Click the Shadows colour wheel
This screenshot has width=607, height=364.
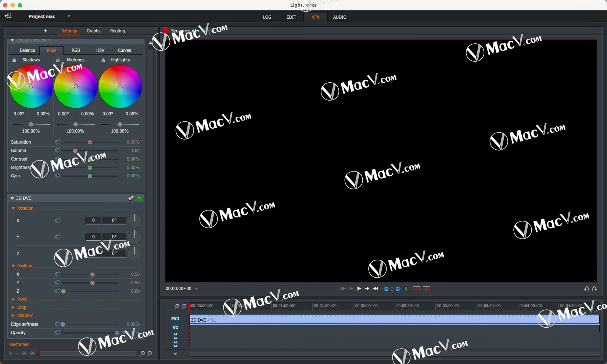[31, 86]
